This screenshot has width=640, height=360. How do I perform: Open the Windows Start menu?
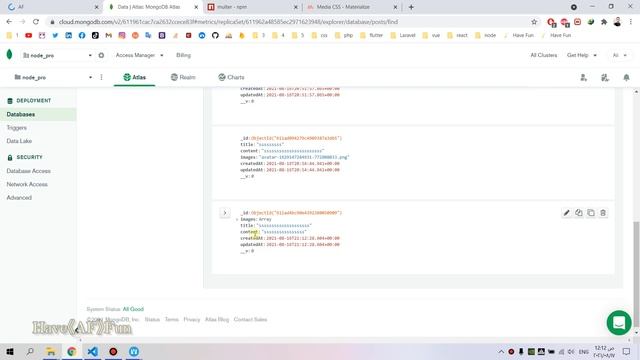pos(9,351)
